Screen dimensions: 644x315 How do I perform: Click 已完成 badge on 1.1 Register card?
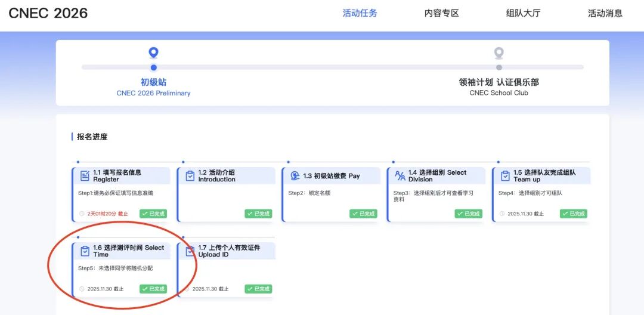[x=153, y=214]
